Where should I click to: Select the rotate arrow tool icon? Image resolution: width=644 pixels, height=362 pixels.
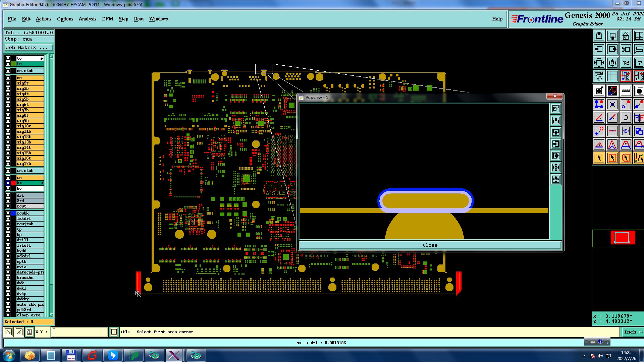pos(626,118)
